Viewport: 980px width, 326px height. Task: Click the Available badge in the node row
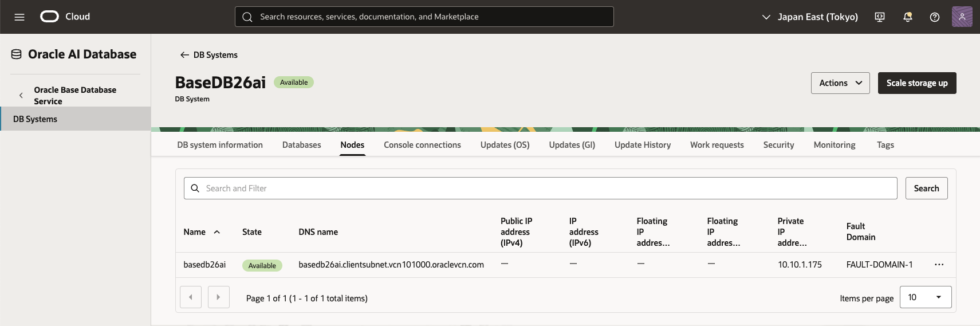(x=262, y=265)
